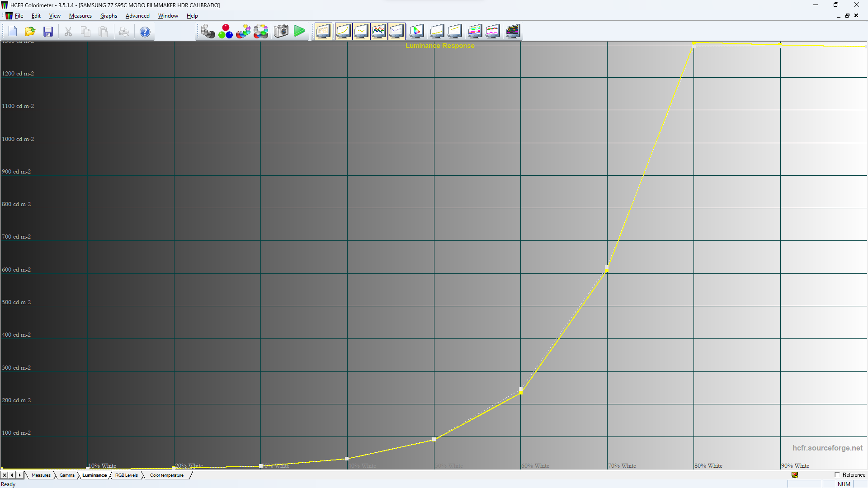Open the Window menu
Viewport: 868px width, 488px height.
coord(168,16)
